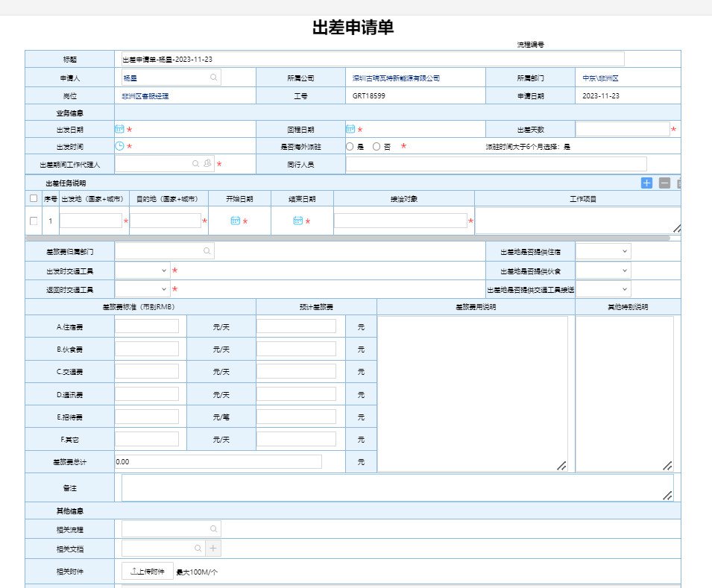The width and height of the screenshot is (712, 588).
Task: Click B.伙食费 estimated cost field
Action: pyautogui.click(x=296, y=349)
